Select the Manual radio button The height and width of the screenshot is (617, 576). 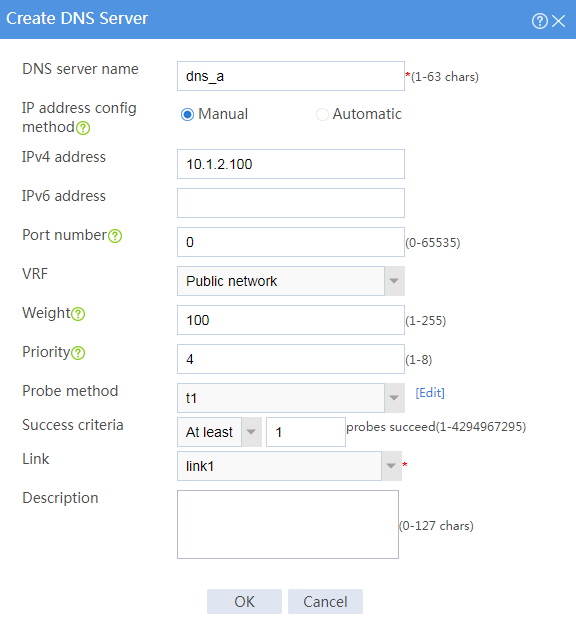[x=187, y=115]
